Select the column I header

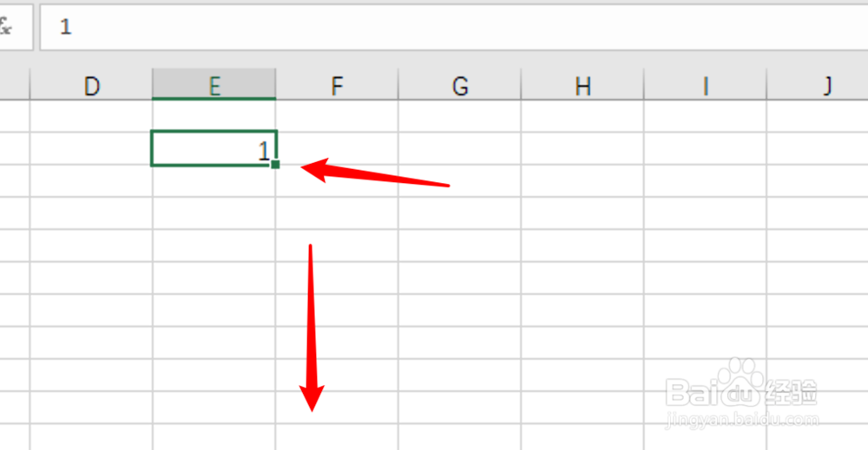(x=706, y=85)
